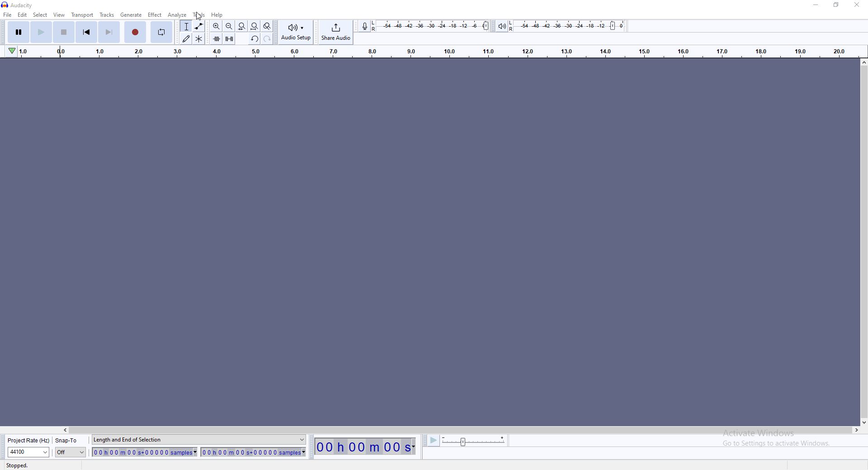
Task: Zoom in on the timeline
Action: tap(216, 26)
